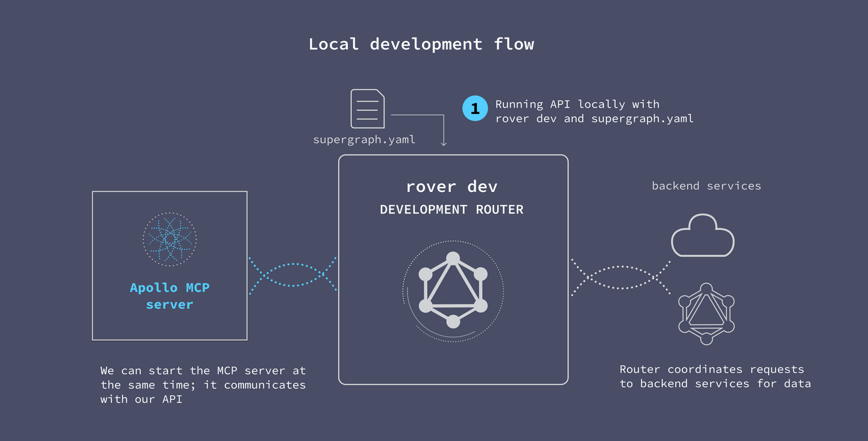Image resolution: width=868 pixels, height=441 pixels.
Task: Click the numbered badge labeled 1
Action: pyautogui.click(x=475, y=107)
